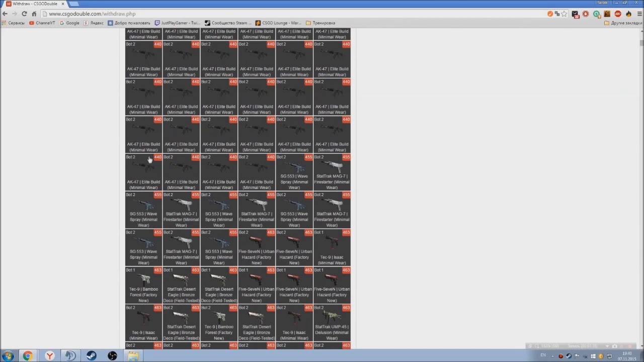
Task: Click the flame extension icon
Action: click(628, 14)
